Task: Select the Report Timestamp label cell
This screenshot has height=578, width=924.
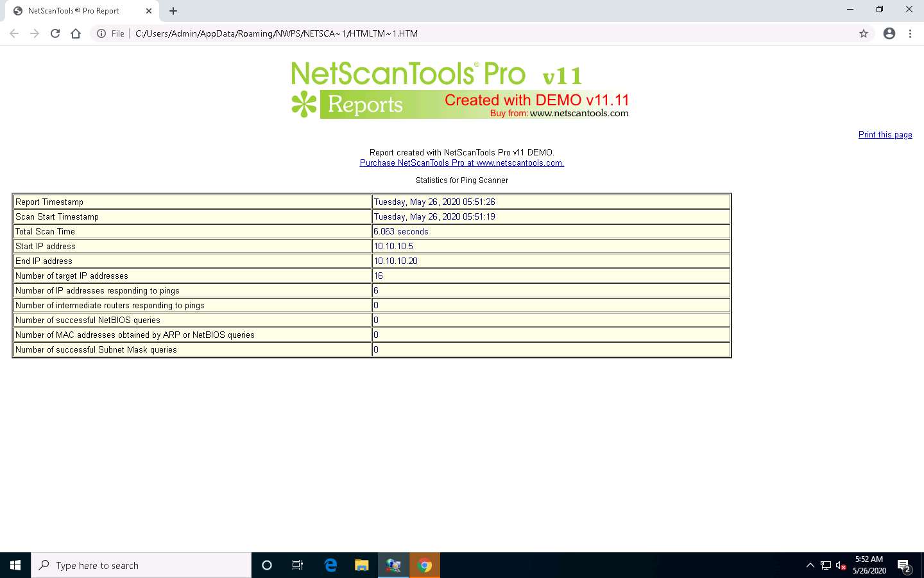Action: point(192,202)
